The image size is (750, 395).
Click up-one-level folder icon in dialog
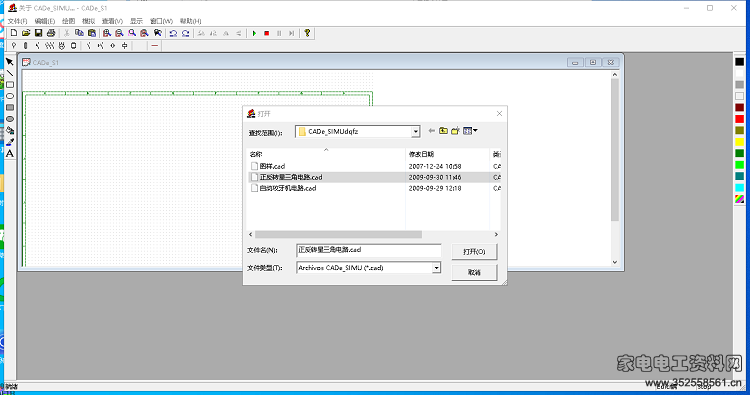[443, 131]
